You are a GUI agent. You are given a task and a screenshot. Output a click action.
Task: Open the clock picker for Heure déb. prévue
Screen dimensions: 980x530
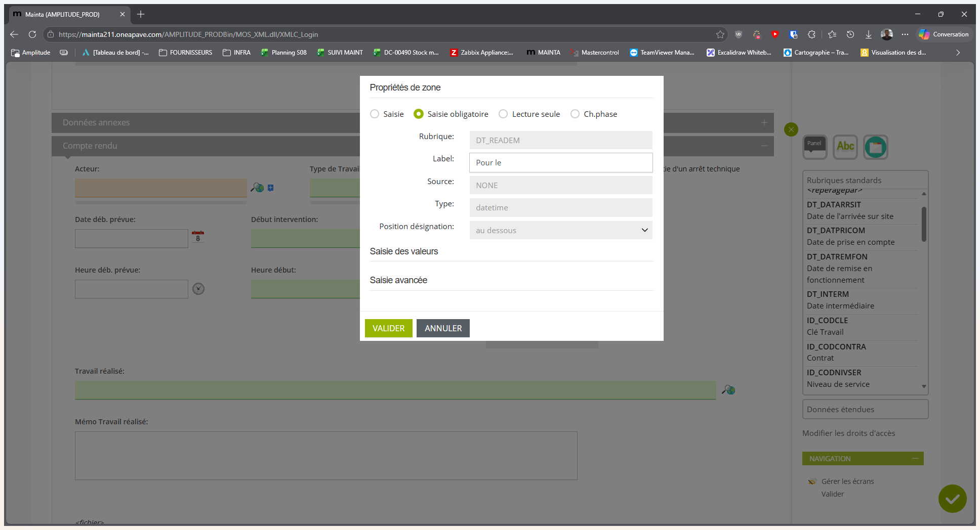pos(198,289)
